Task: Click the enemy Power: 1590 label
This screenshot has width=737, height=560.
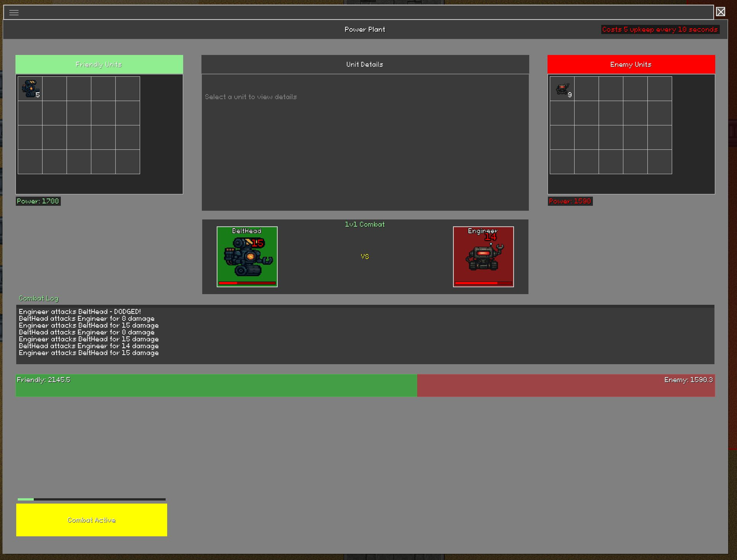Action: pyautogui.click(x=570, y=201)
